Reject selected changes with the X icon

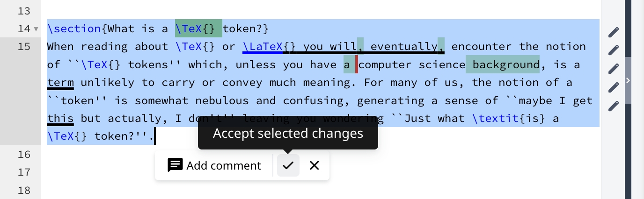315,165
